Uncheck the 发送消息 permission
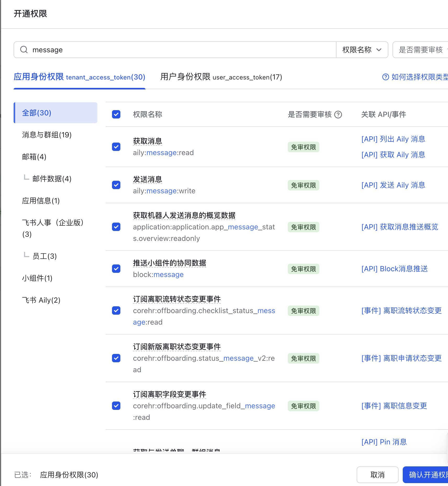Viewport: 448px width, 486px height. pos(116,185)
